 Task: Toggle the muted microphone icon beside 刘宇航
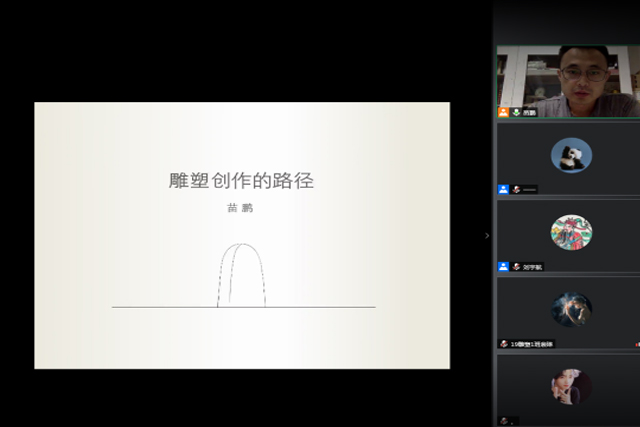tap(517, 267)
